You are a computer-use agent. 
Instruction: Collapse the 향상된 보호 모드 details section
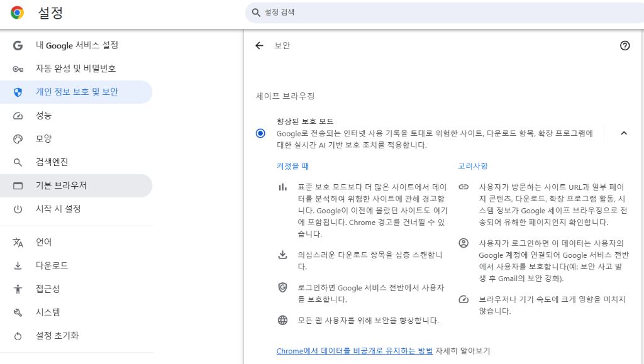[624, 133]
